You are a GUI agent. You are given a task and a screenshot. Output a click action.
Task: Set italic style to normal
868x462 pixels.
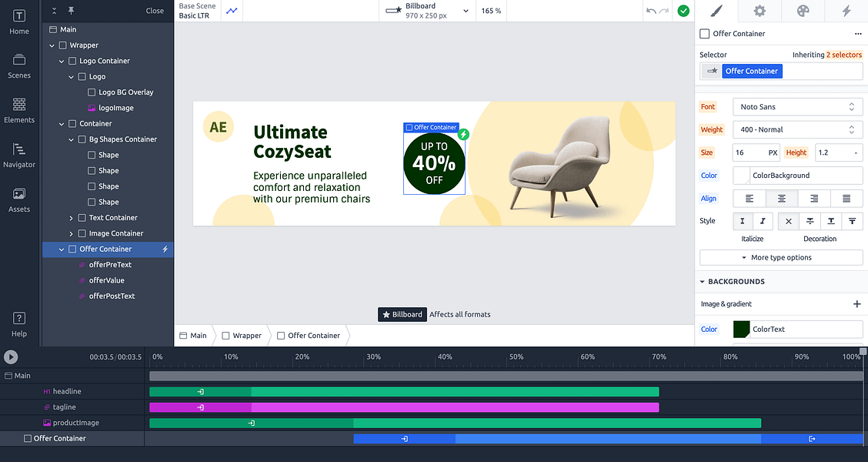coord(743,221)
